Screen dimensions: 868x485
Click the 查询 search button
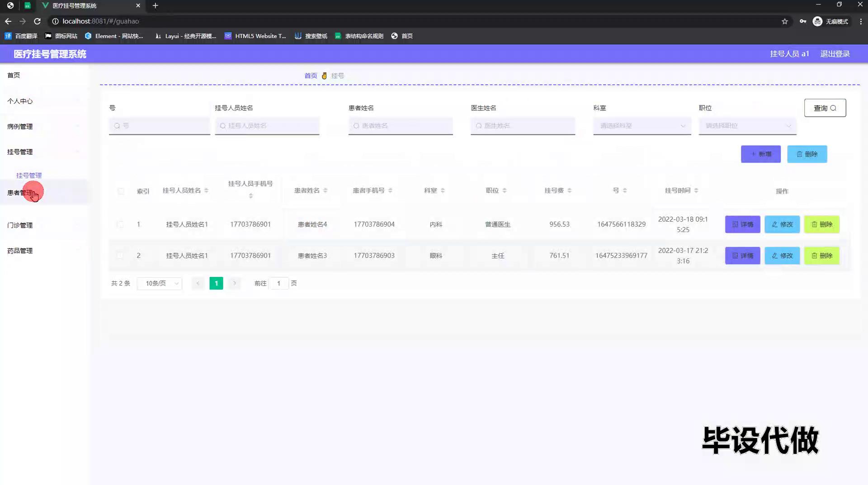coord(825,108)
